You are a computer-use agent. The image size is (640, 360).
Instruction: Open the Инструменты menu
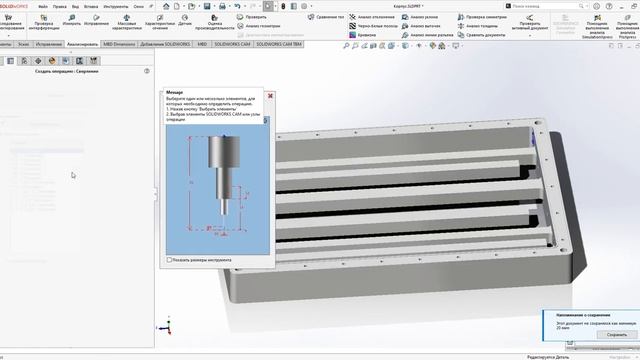tap(116, 7)
